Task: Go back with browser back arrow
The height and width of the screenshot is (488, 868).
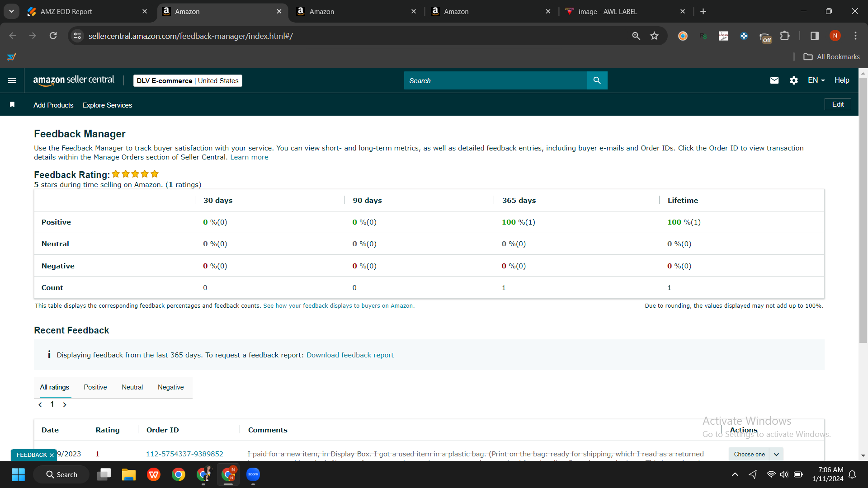Action: (13, 36)
